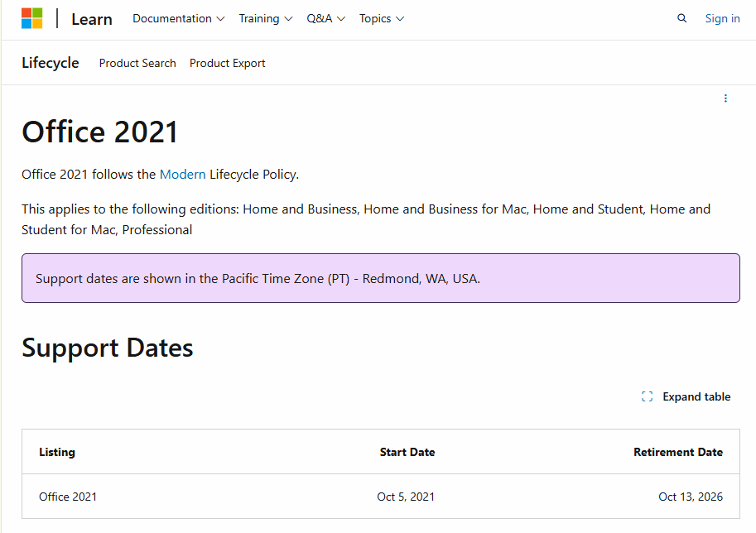Expand the Q&A dropdown
The width and height of the screenshot is (756, 533).
coord(325,18)
